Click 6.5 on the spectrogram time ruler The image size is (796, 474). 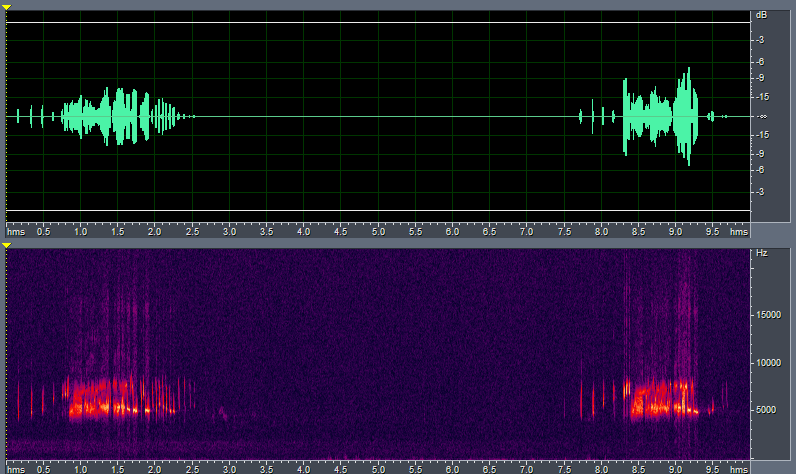tap(489, 469)
